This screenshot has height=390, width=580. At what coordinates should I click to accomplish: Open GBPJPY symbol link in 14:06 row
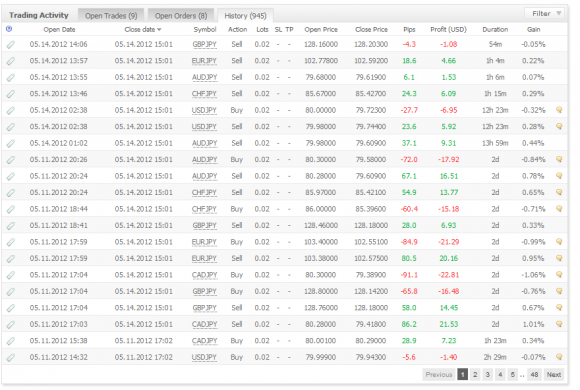[204, 44]
